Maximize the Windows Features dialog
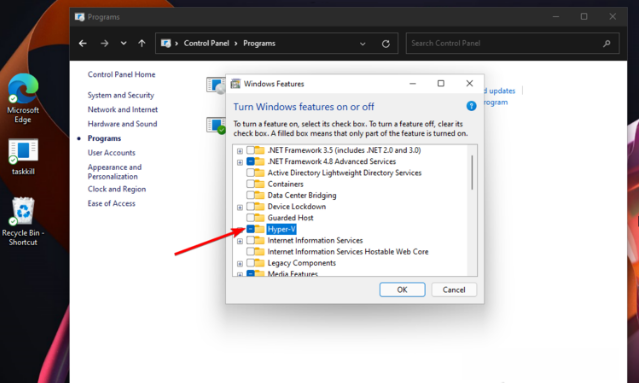 (x=441, y=84)
